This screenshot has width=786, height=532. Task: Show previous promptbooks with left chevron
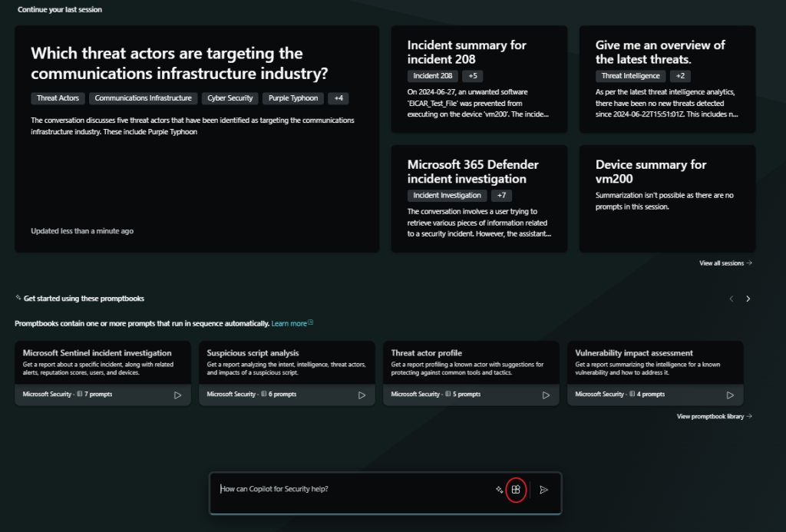(732, 299)
